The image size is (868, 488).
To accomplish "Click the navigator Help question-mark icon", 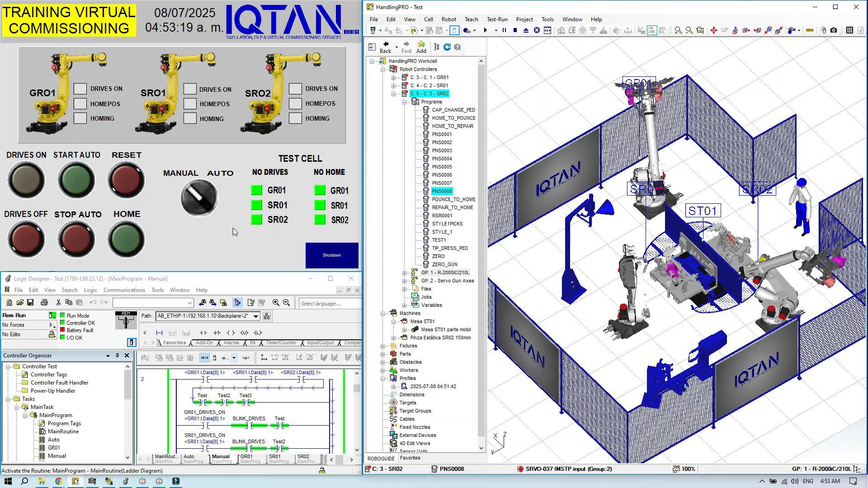I will click(458, 47).
